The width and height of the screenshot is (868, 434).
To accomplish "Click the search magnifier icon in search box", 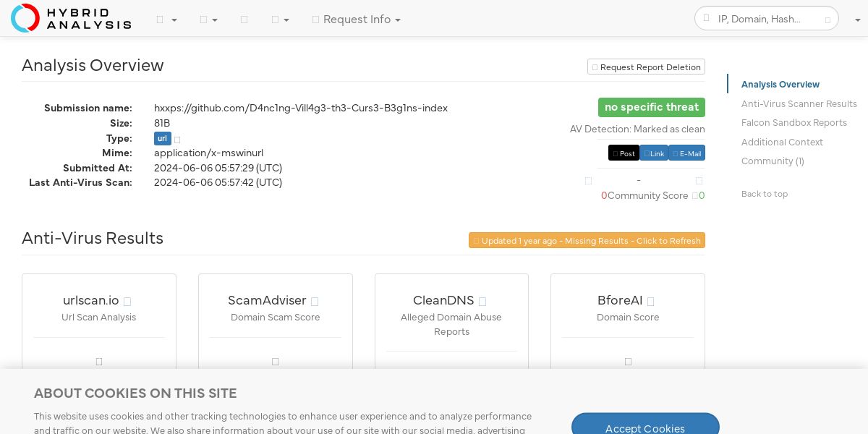I will click(707, 19).
